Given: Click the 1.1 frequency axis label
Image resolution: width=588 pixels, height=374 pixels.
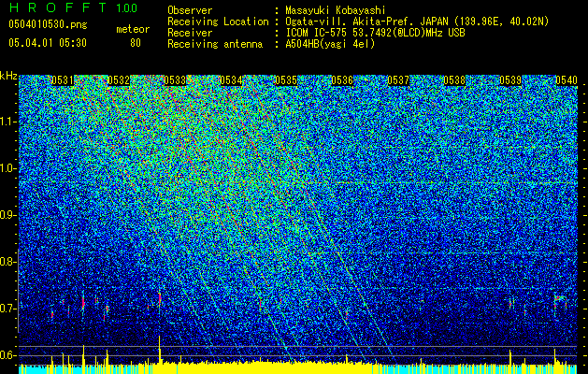Looking at the screenshot, I should tap(8, 122).
